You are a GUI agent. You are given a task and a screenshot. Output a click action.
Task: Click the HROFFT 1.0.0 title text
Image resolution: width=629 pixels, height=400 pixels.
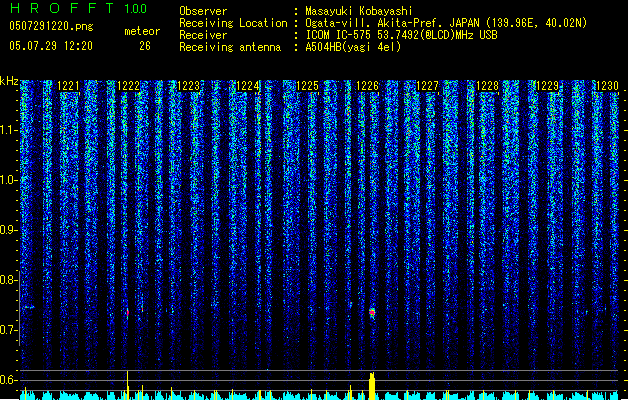tap(79, 8)
